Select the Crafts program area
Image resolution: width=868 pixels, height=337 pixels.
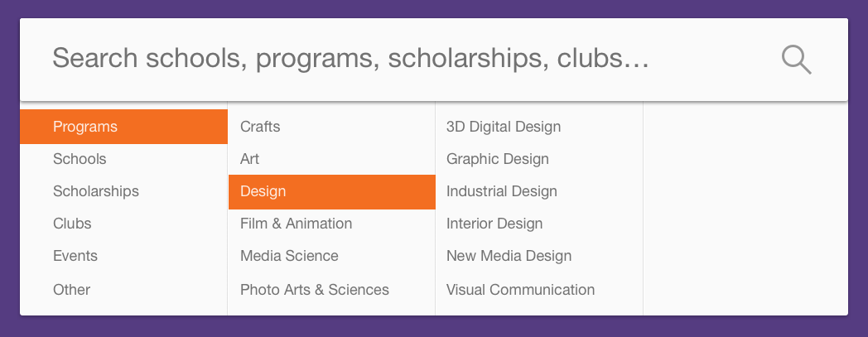(331, 127)
